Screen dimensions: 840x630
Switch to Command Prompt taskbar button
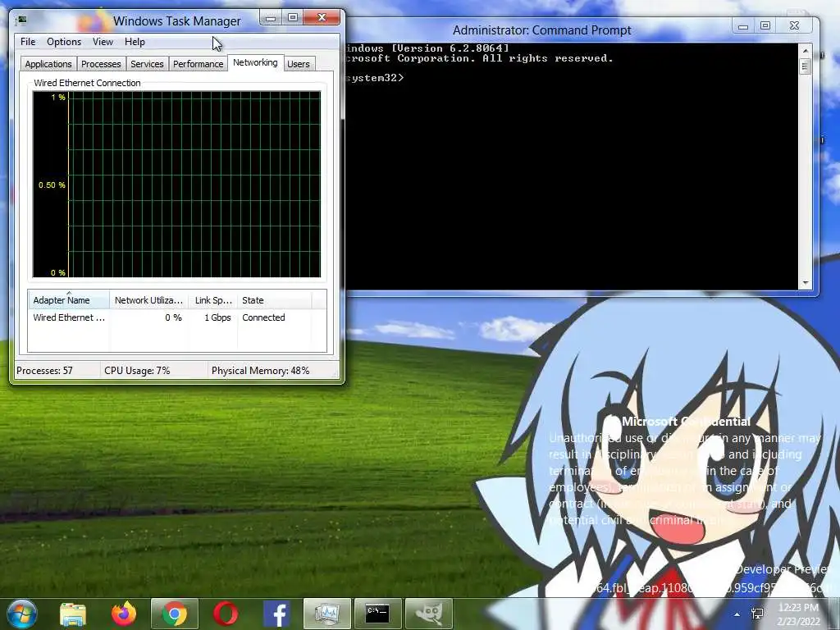point(377,614)
